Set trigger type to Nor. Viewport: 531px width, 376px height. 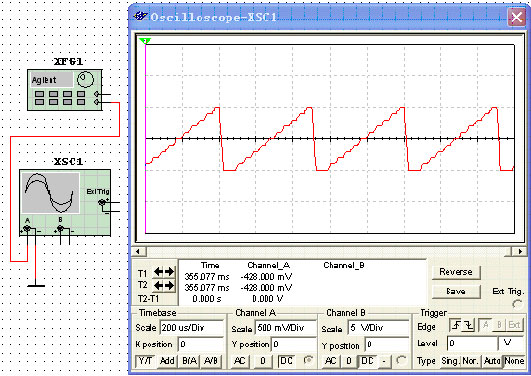click(470, 361)
